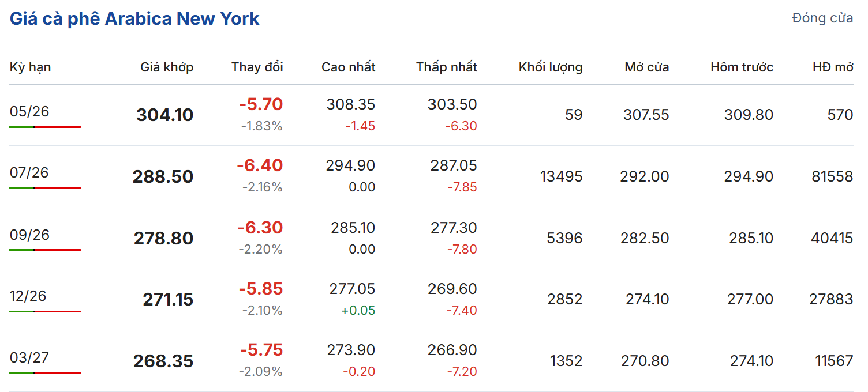Select the 'Kỳ hạn' column header
868x392 pixels.
click(30, 67)
